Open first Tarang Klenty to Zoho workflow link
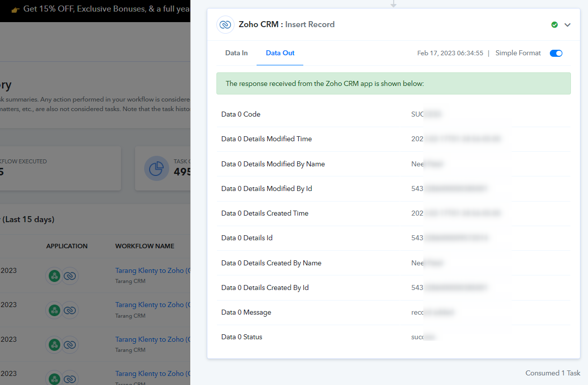Viewport: 588px width, 385px height. point(153,270)
